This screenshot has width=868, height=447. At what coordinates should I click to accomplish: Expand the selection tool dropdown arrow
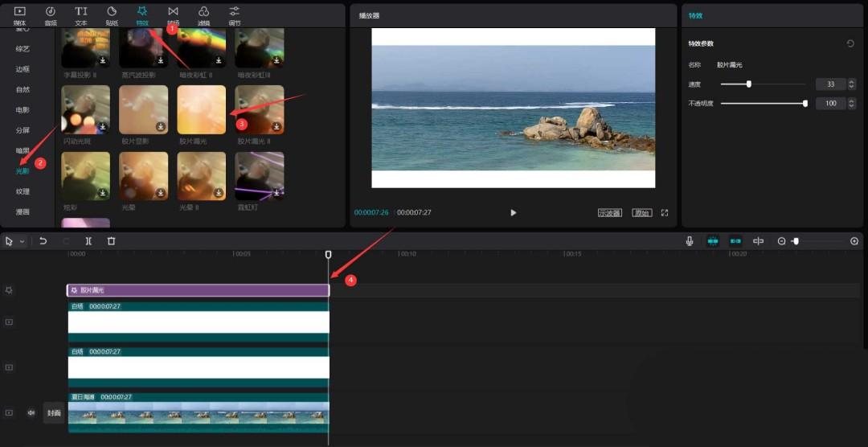click(x=23, y=241)
